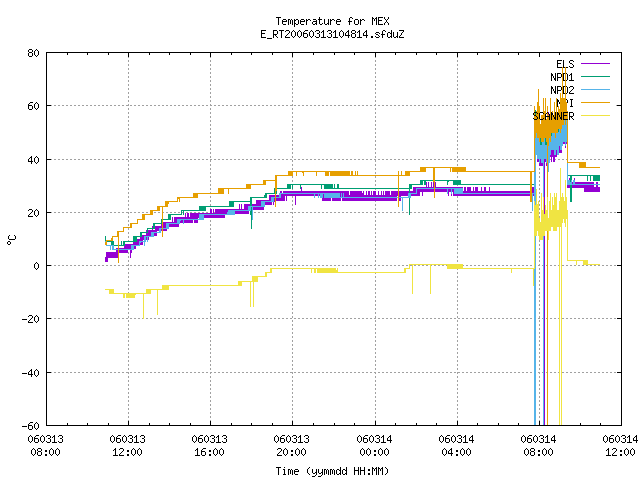The height and width of the screenshot is (480, 640).
Task: Click the 80 y-axis tick label
Action: [33, 53]
